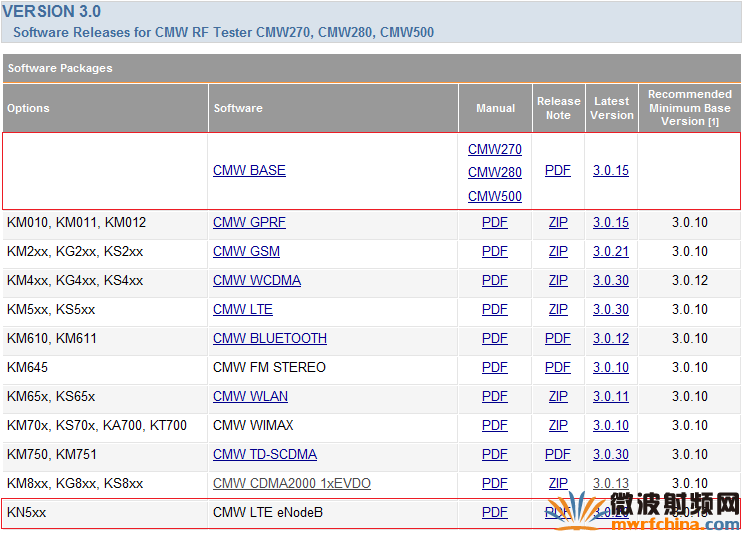Select the KM610, KM611 options cell

coord(105,341)
